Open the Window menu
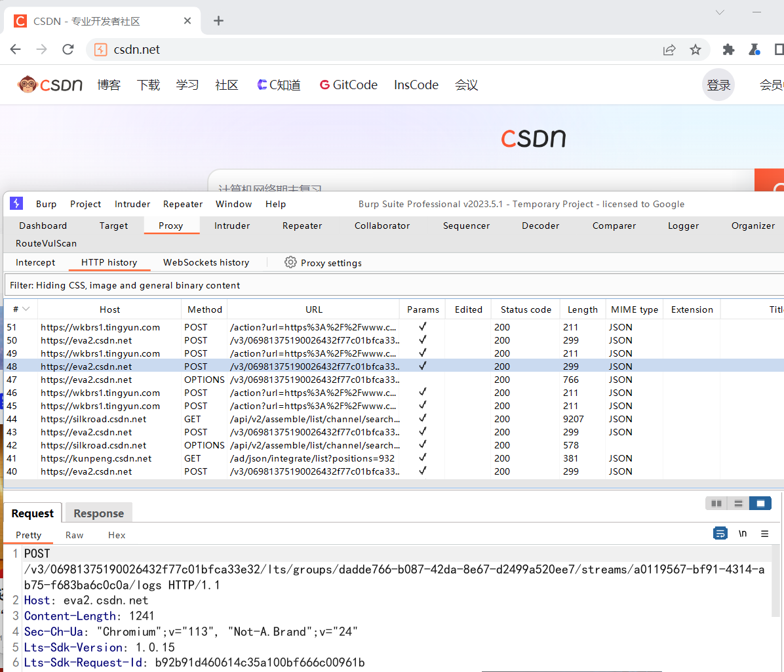 tap(233, 204)
